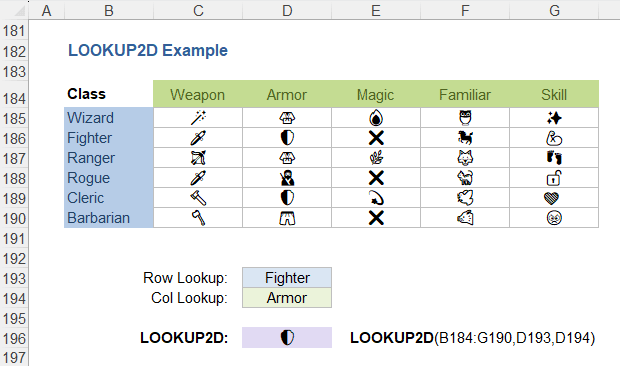Click the Cleric magic icon
The height and width of the screenshot is (366, 620).
point(376,198)
